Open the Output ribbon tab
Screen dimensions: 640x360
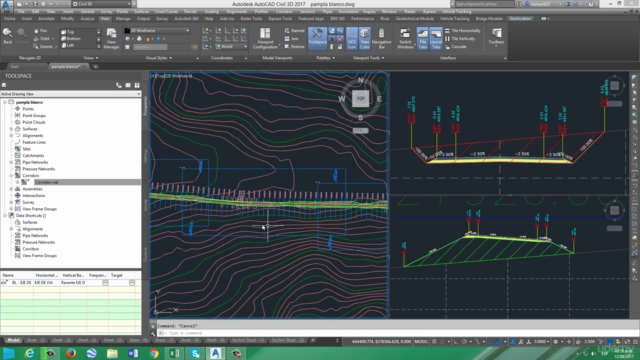tap(143, 19)
